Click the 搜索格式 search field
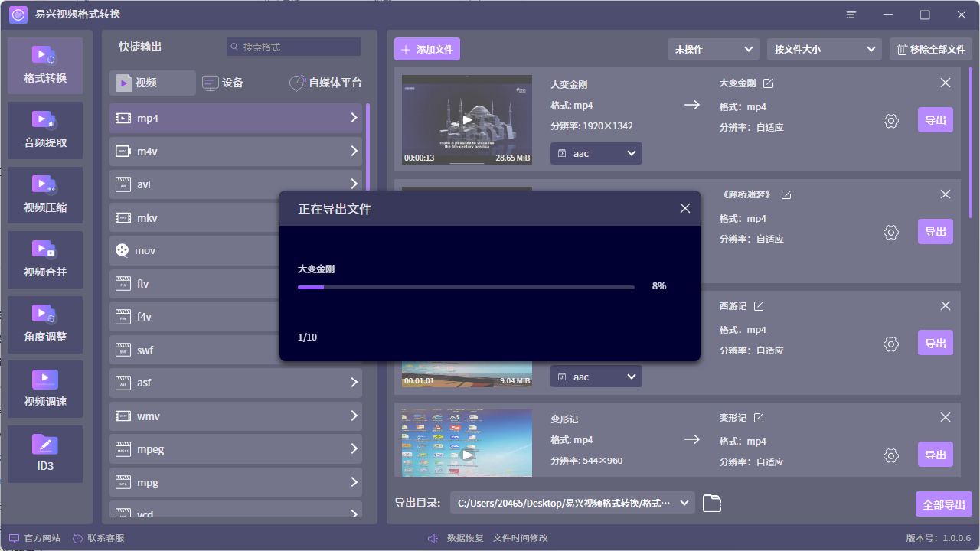This screenshot has height=551, width=980. [x=293, y=47]
